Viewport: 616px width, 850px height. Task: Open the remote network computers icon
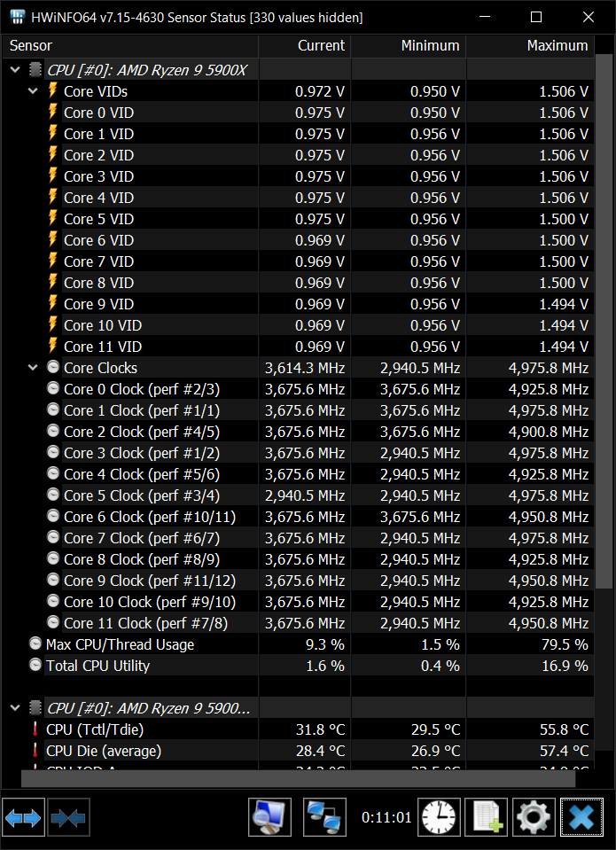pyautogui.click(x=324, y=817)
